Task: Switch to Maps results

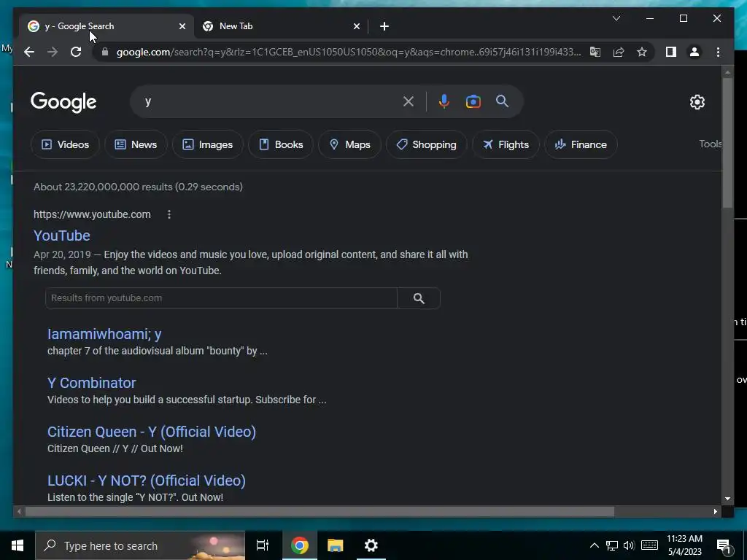Action: 349,144
